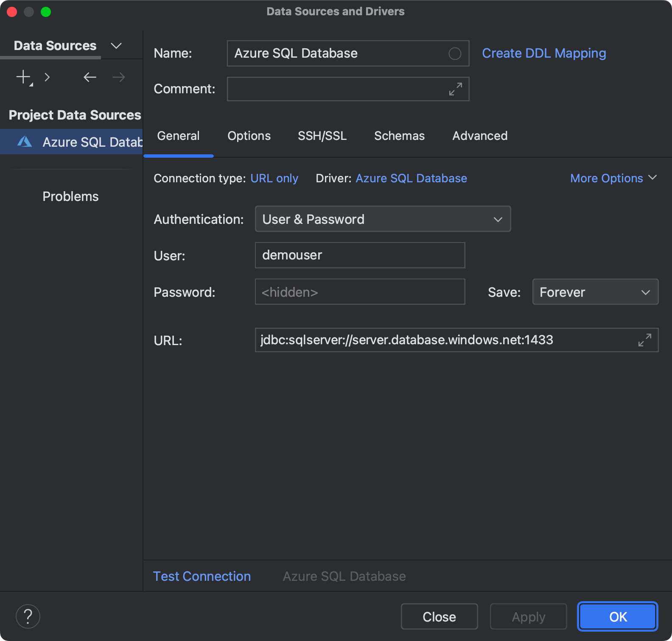
Task: Expand the URL field editor
Action: [x=645, y=340]
